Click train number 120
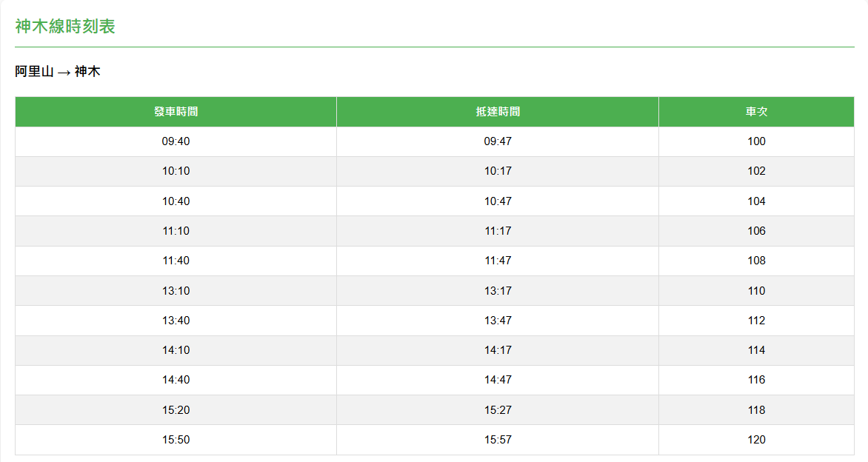This screenshot has width=868, height=462. pos(756,440)
